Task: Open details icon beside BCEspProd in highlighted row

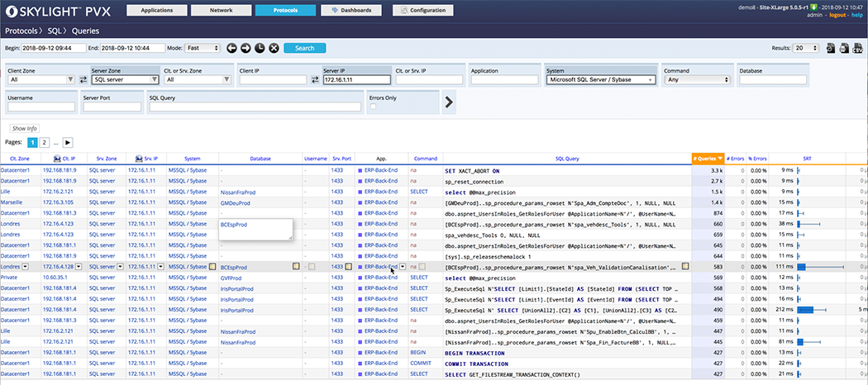Action: pos(296,267)
